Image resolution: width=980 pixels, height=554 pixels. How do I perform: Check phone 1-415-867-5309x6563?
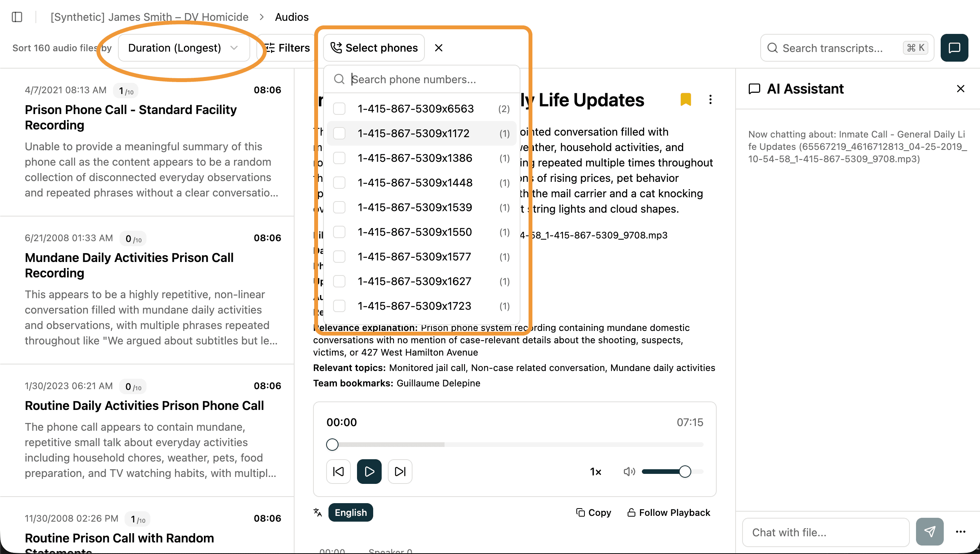pyautogui.click(x=339, y=109)
